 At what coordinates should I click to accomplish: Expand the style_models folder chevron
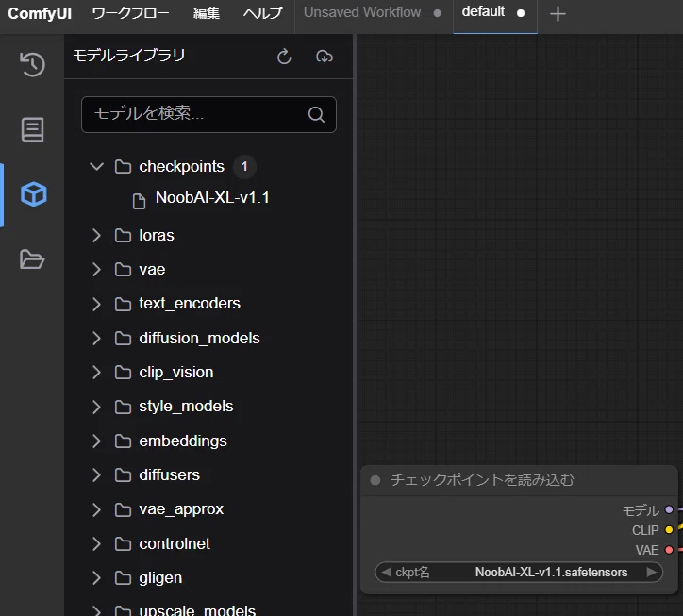[x=97, y=407]
